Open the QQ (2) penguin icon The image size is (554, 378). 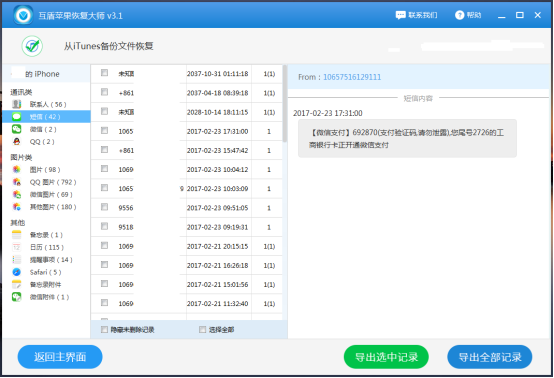(17, 141)
